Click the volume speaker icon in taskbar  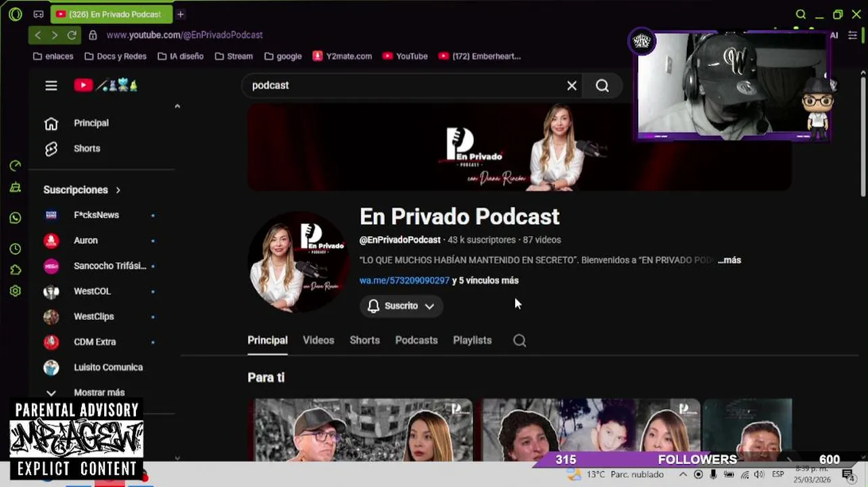coord(758,475)
